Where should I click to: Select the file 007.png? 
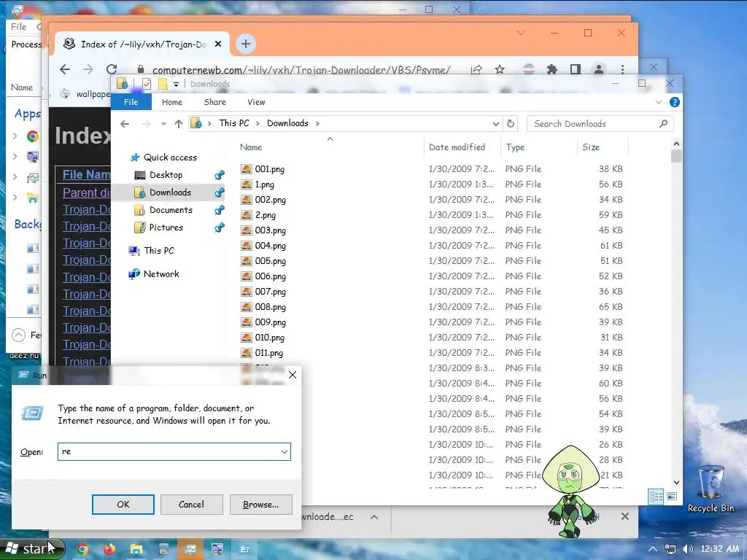[x=270, y=292]
